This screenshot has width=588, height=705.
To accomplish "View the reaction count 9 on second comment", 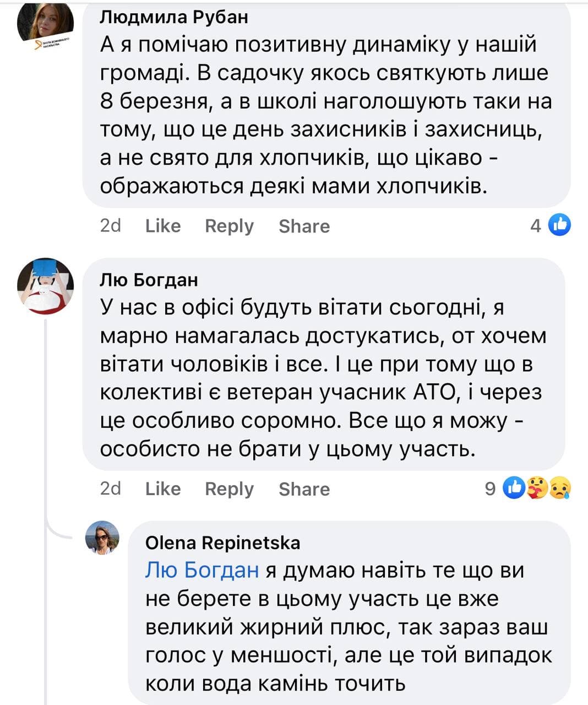I will [x=490, y=488].
